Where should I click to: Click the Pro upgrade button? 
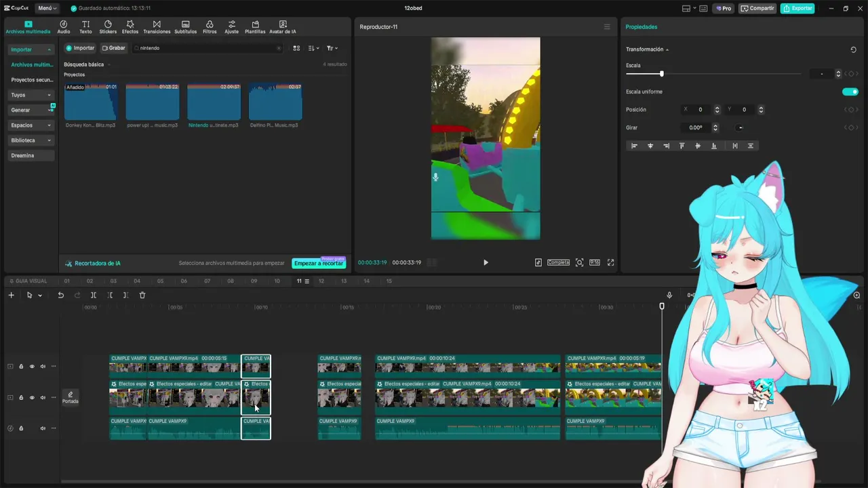coord(724,8)
